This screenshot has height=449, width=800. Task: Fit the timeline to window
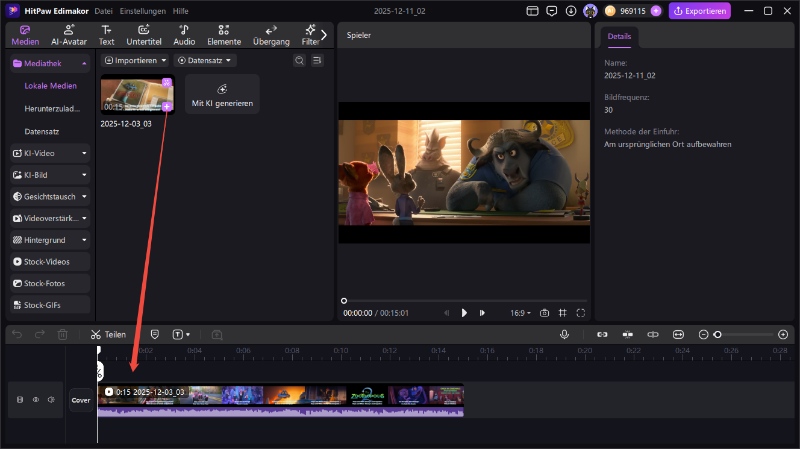[678, 334]
